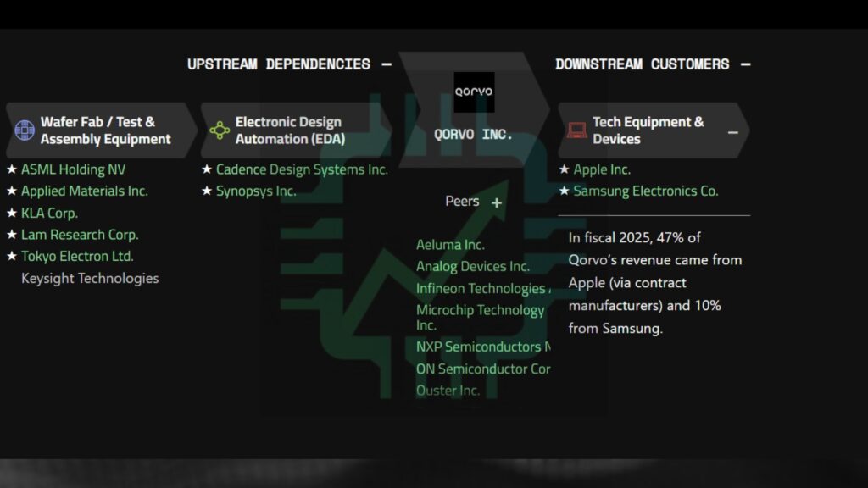Select the Electronic Design Automation (EDA) header
868x488 pixels.
pyautogui.click(x=290, y=130)
